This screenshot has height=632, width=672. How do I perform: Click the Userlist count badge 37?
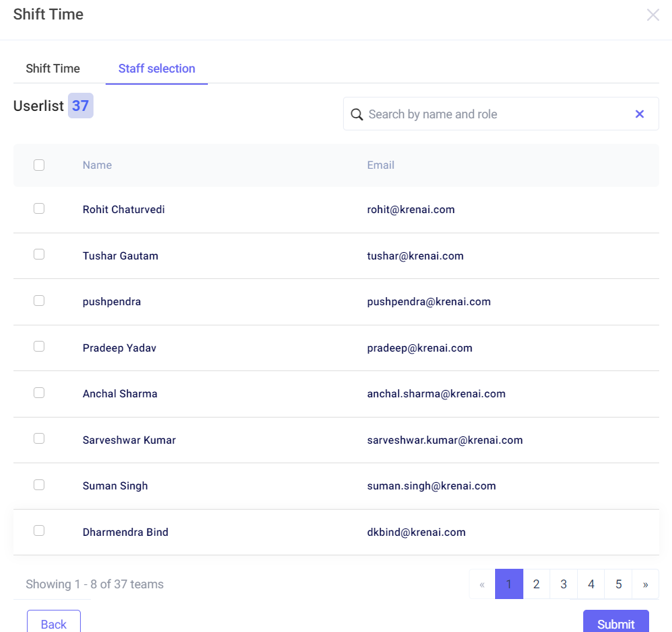[81, 106]
